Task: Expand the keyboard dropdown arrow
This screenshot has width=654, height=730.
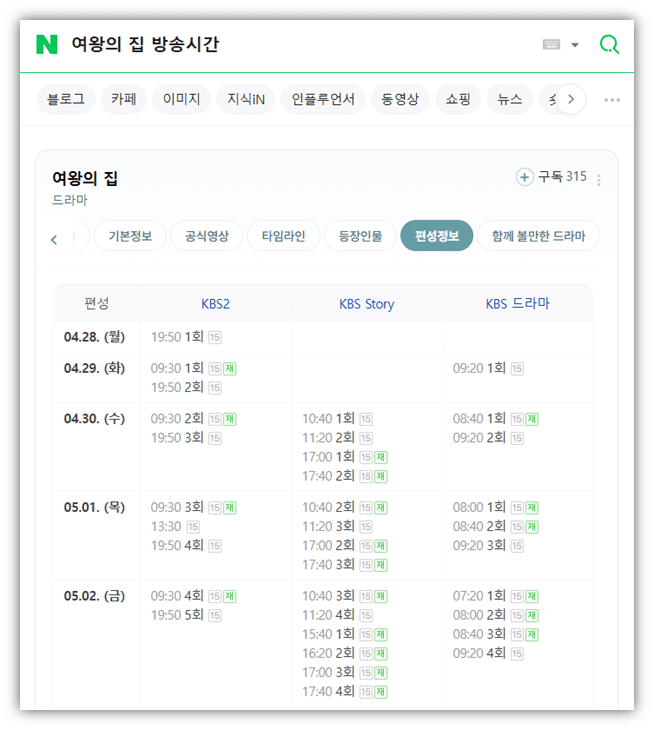Action: point(575,45)
